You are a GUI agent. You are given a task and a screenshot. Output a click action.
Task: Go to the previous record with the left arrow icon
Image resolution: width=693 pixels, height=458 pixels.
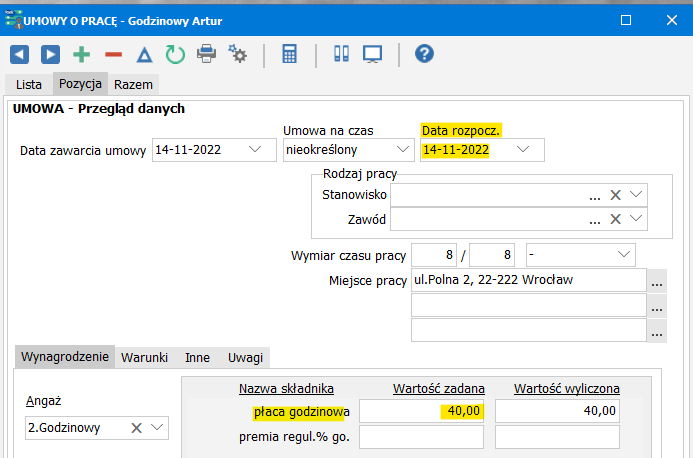pyautogui.click(x=19, y=55)
